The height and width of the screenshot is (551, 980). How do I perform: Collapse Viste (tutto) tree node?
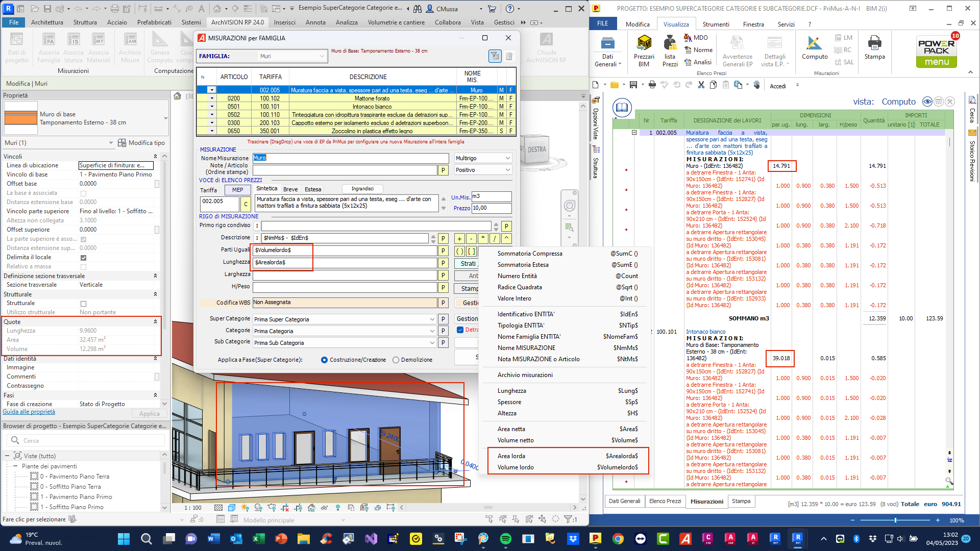(7, 456)
